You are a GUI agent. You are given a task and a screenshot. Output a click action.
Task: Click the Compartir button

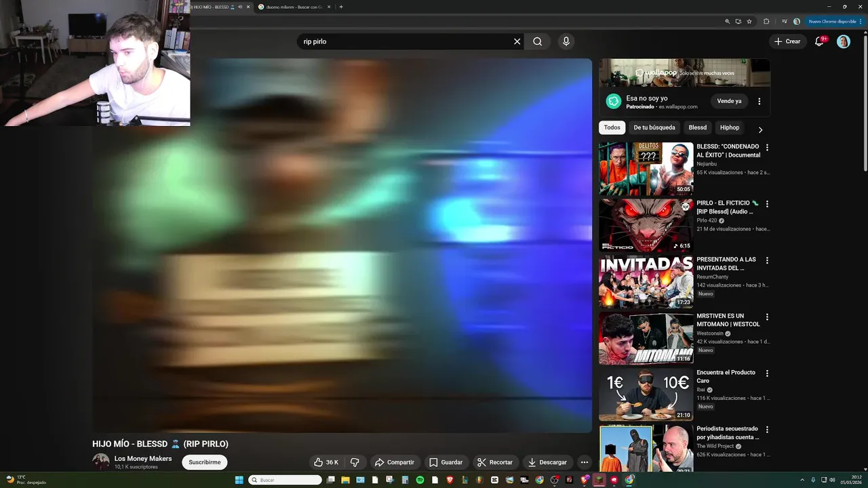[x=394, y=462]
